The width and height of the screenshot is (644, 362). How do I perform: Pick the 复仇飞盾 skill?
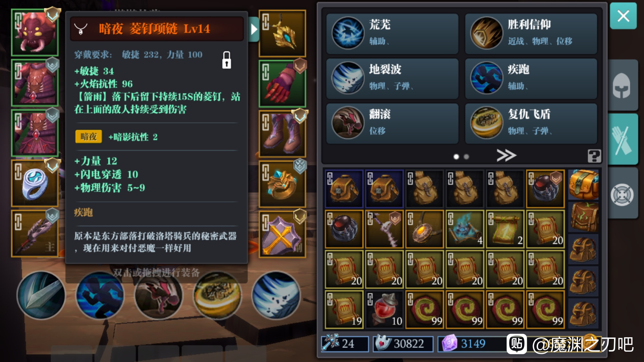click(531, 124)
